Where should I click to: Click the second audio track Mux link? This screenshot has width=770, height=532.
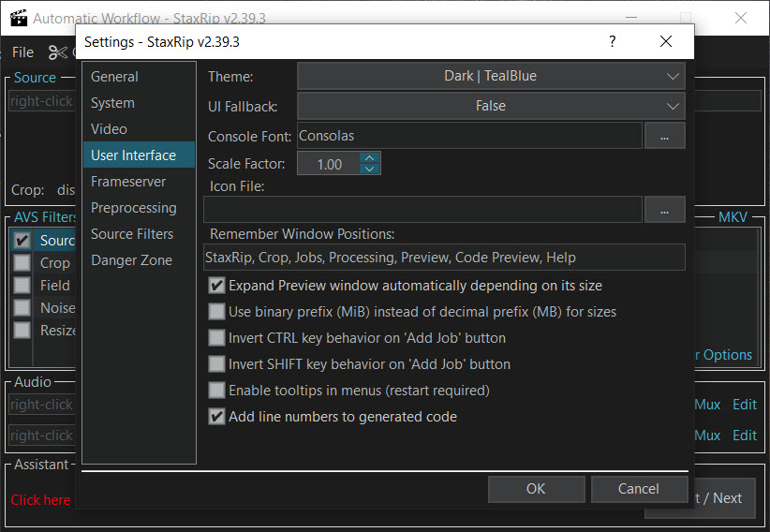pos(707,436)
